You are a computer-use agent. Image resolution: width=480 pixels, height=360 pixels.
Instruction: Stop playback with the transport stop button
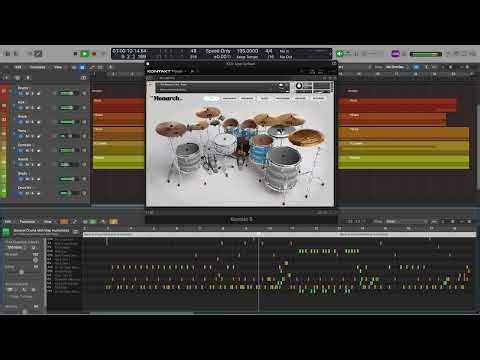(75, 53)
